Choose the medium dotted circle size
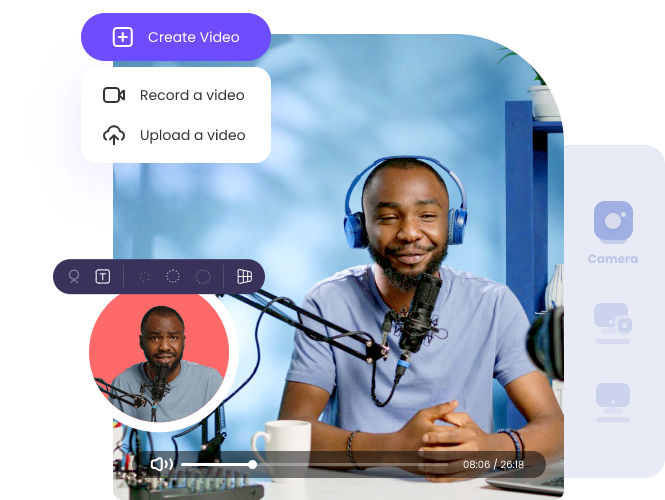665x500 pixels. 172,277
